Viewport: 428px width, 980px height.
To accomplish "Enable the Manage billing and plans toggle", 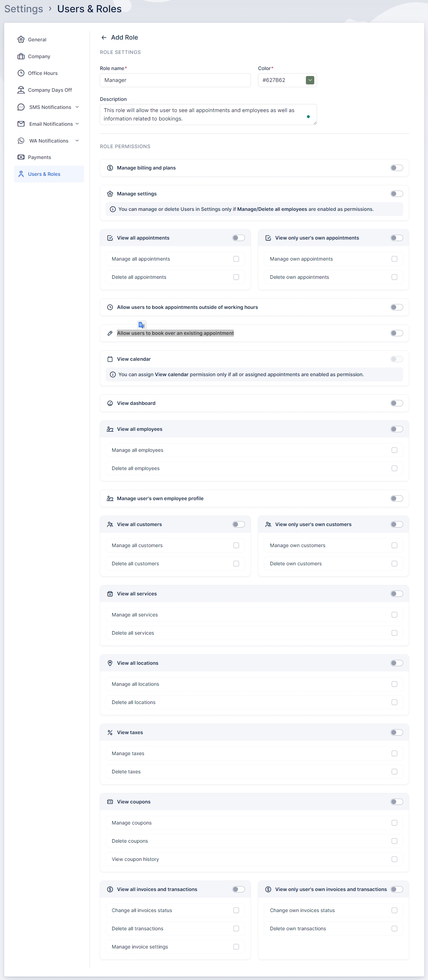I will tap(397, 168).
